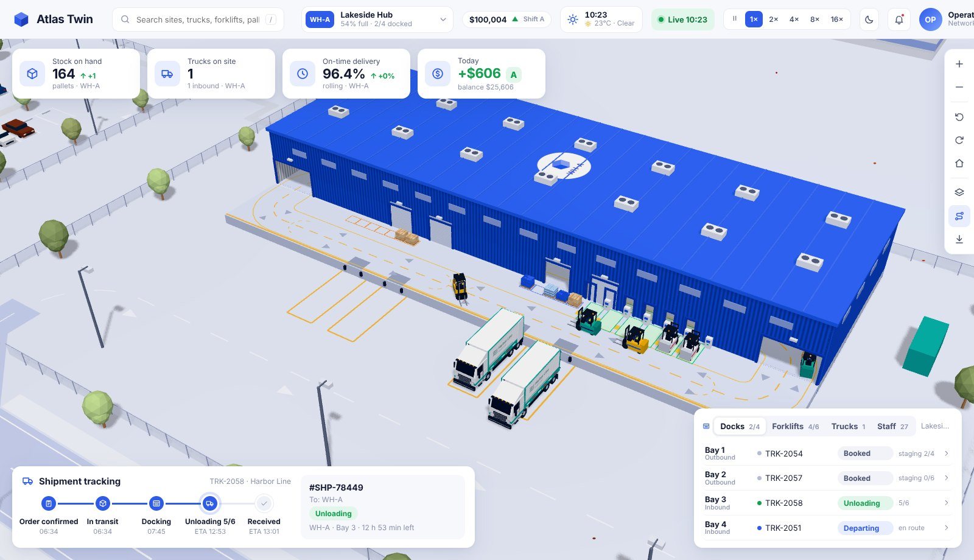Viewport: 974px width, 560px height.
Task: Zoom in with the plus icon
Action: click(959, 64)
